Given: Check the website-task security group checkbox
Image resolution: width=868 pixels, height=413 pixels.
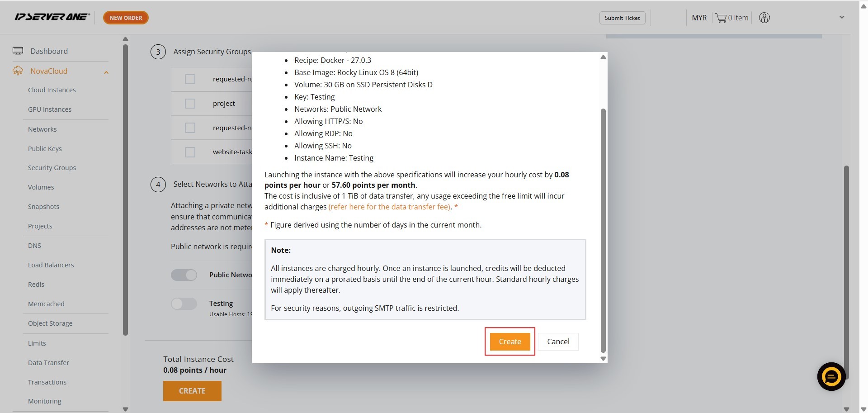Looking at the screenshot, I should click(x=190, y=152).
